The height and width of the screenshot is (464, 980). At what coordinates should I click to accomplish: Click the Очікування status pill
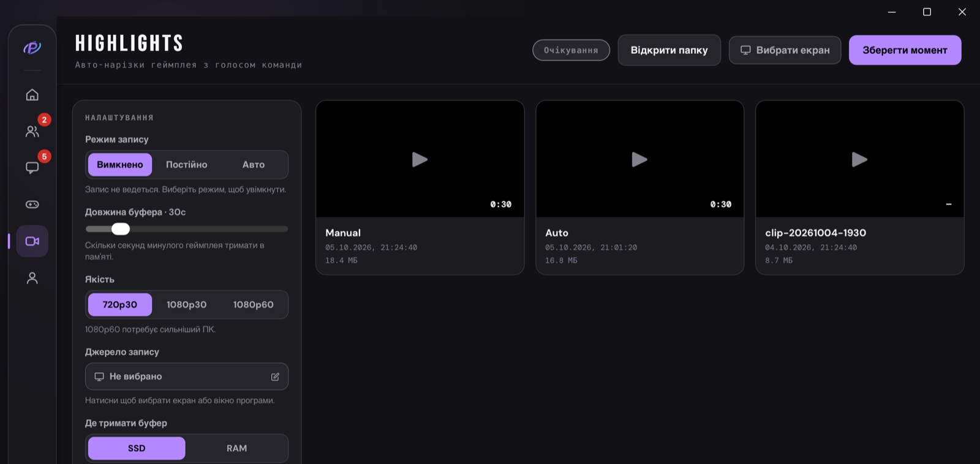[571, 50]
